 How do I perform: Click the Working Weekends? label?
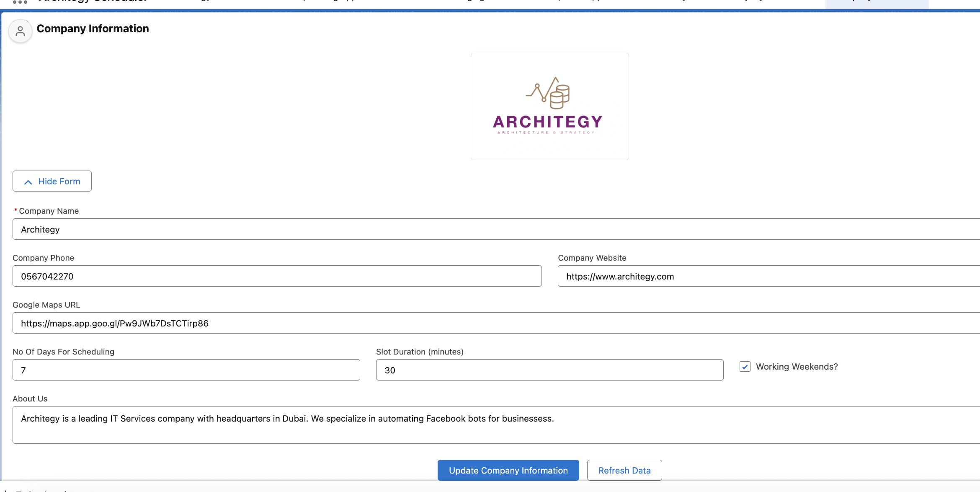pos(797,367)
